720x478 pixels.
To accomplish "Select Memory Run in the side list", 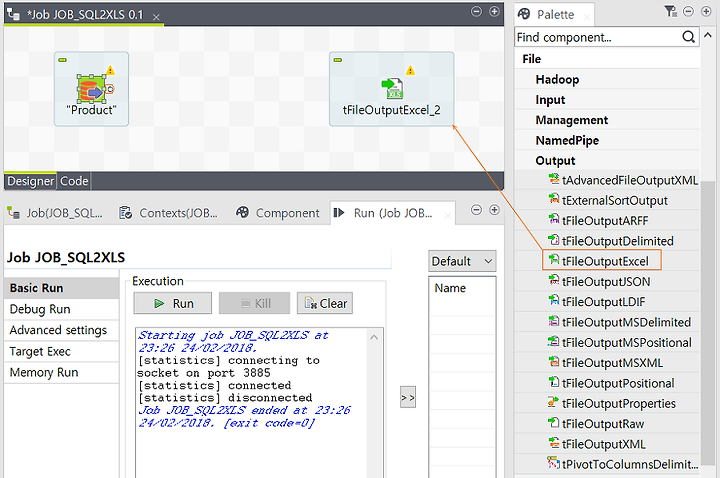I will point(62,372).
